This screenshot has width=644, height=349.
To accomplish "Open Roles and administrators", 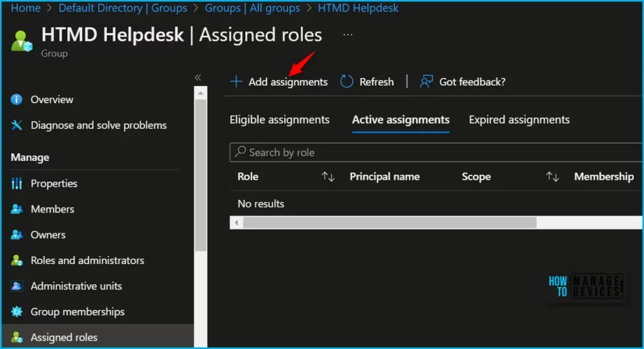I will (87, 260).
